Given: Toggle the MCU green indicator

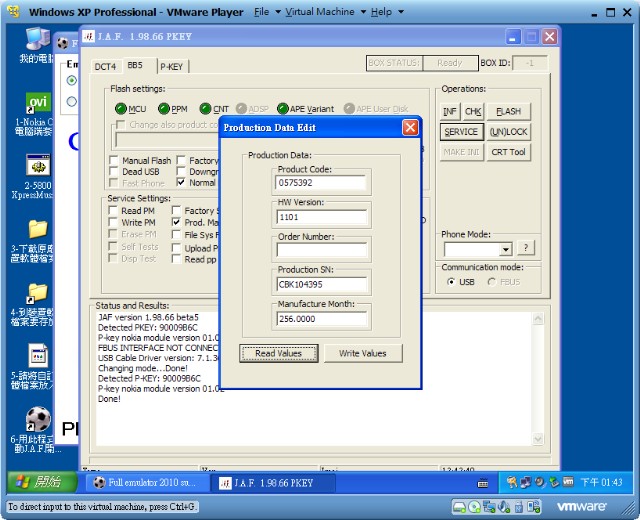Looking at the screenshot, I should 121,109.
